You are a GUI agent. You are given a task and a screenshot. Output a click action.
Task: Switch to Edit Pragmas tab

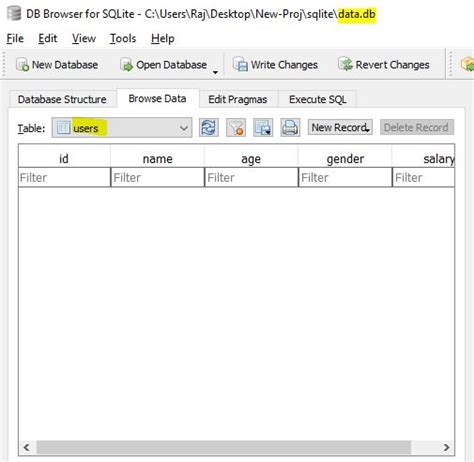(238, 99)
